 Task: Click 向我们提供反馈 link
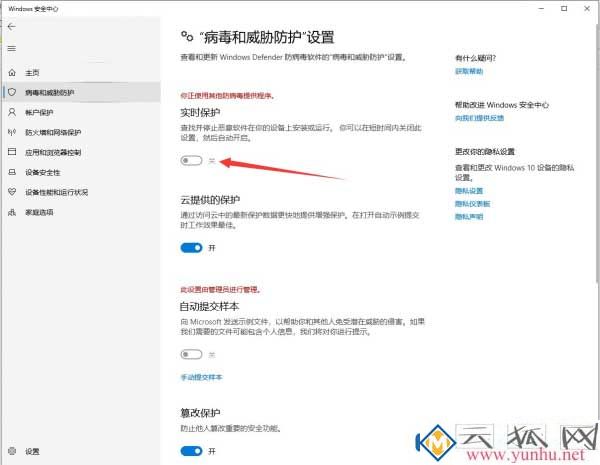[x=479, y=118]
